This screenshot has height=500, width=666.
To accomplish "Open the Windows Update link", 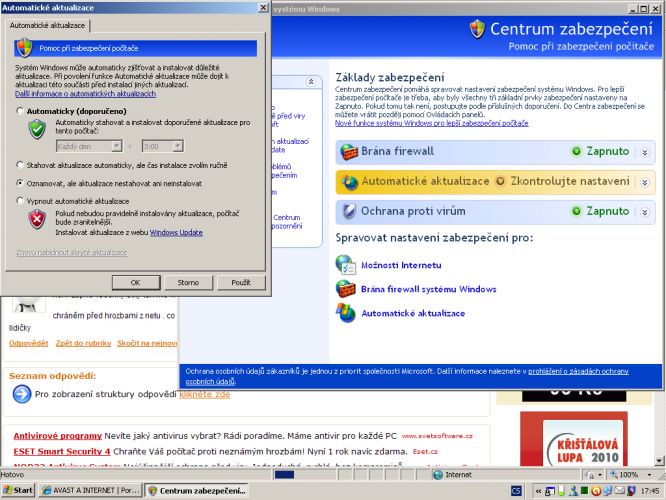I will 176,232.
